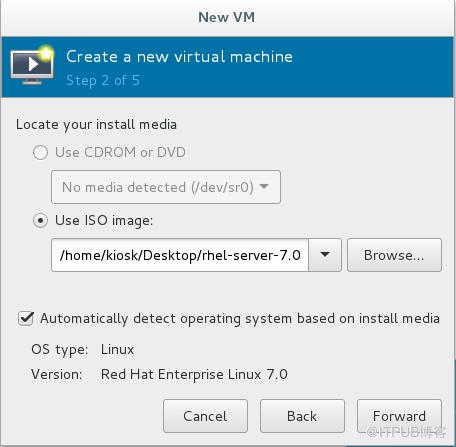Click the Cancel button
The height and width of the screenshot is (447, 456).
[205, 416]
